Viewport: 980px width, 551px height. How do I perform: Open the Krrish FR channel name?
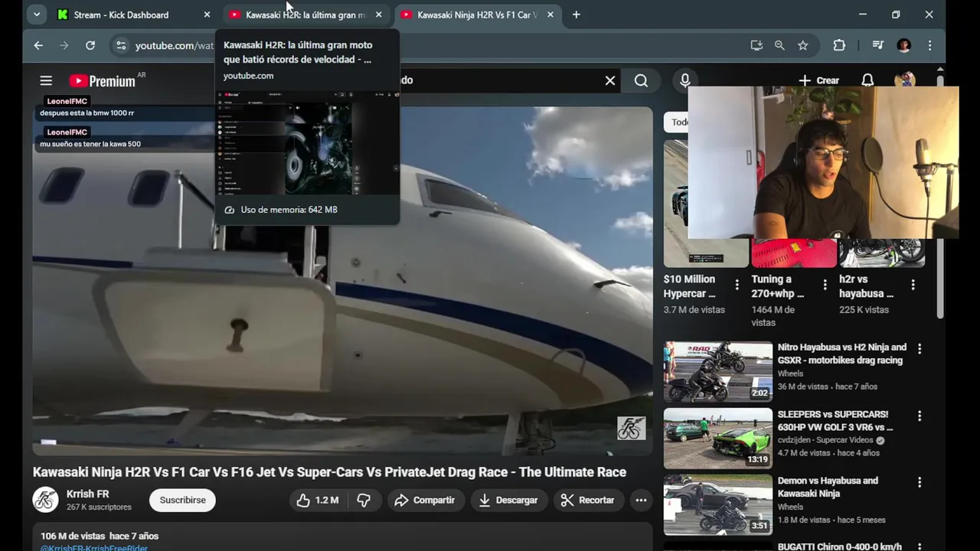87,494
